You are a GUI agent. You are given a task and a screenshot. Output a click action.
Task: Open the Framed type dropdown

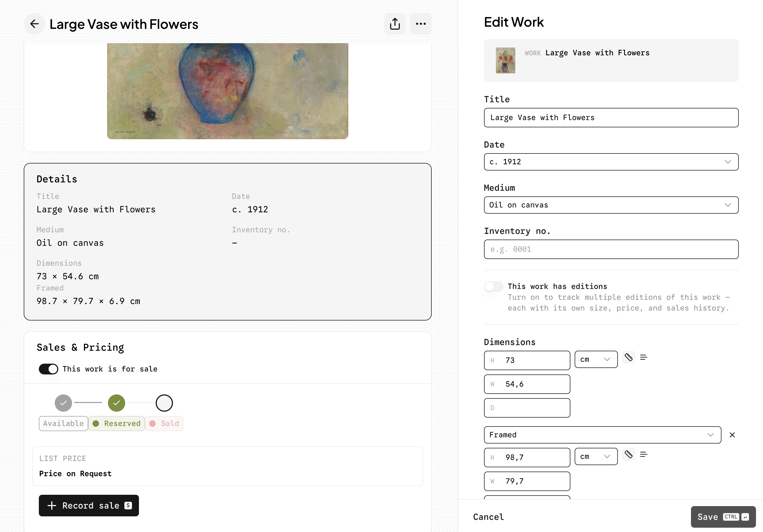coord(602,435)
